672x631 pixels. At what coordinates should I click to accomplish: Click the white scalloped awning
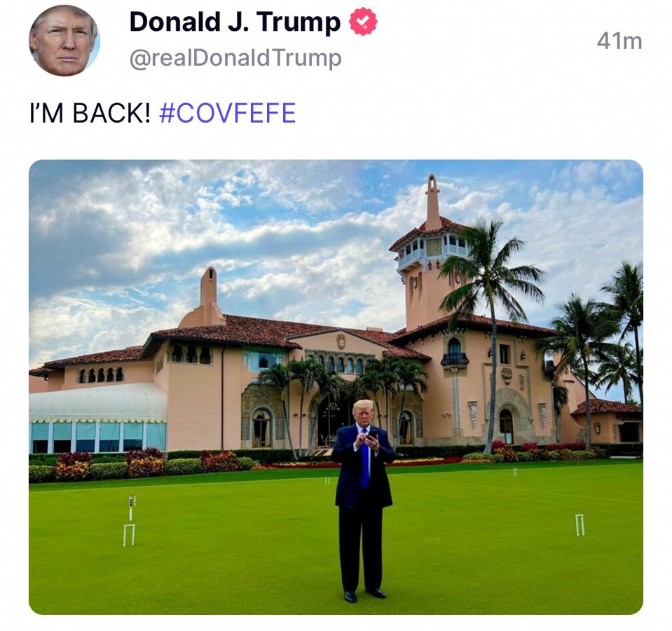pos(97,403)
